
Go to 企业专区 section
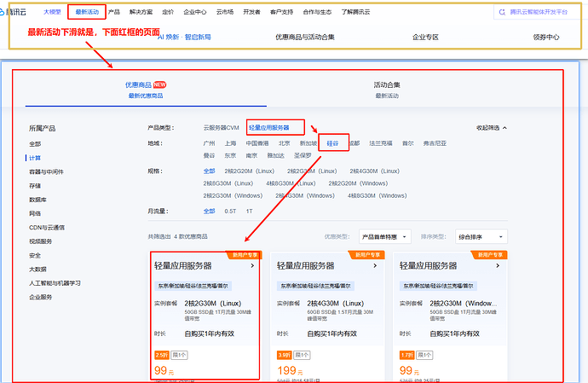425,38
